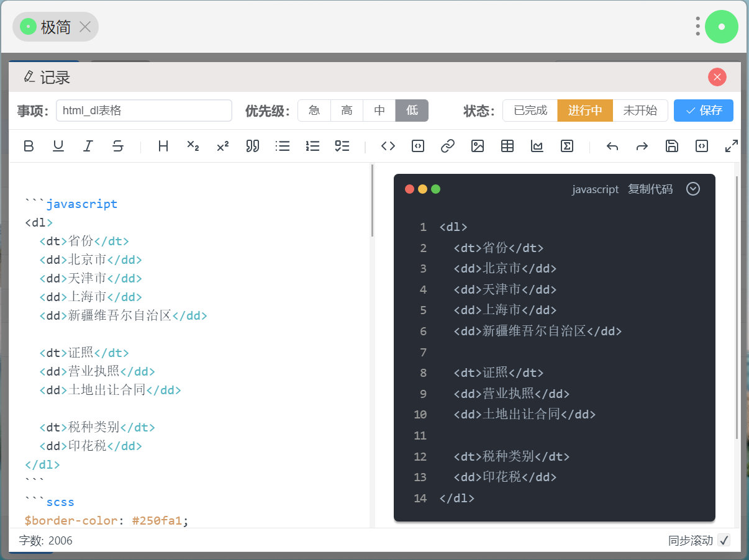This screenshot has width=749, height=560.
Task: Insert inline code with the angle brackets icon
Action: (x=388, y=146)
